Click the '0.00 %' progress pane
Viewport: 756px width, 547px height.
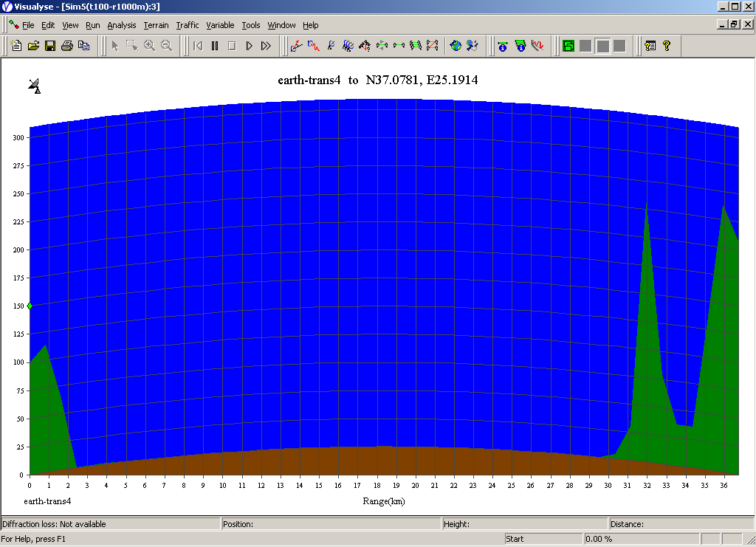642,539
